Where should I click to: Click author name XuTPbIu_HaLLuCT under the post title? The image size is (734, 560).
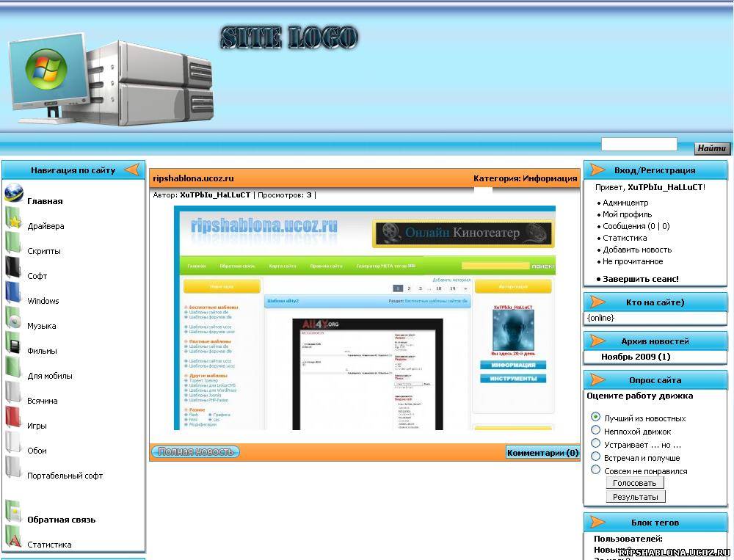coord(215,195)
